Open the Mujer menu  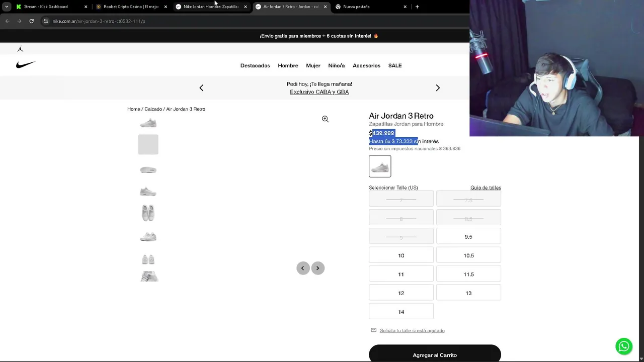[x=313, y=65]
